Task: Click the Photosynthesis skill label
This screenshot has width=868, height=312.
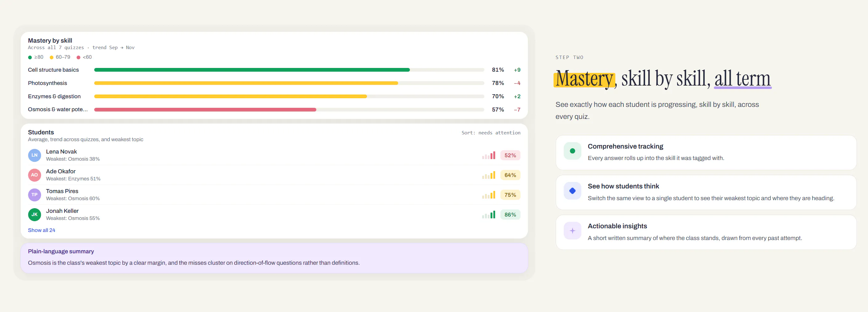Action: coord(48,83)
